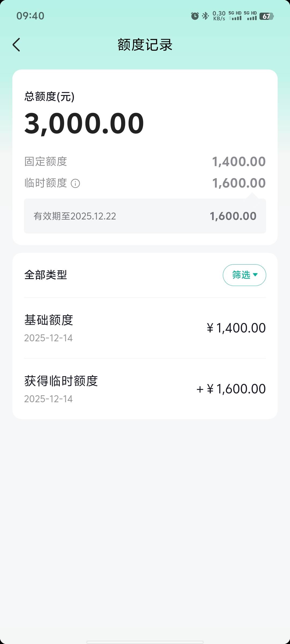Open the 基础额度 record entry
290x644 pixels.
tap(145, 328)
